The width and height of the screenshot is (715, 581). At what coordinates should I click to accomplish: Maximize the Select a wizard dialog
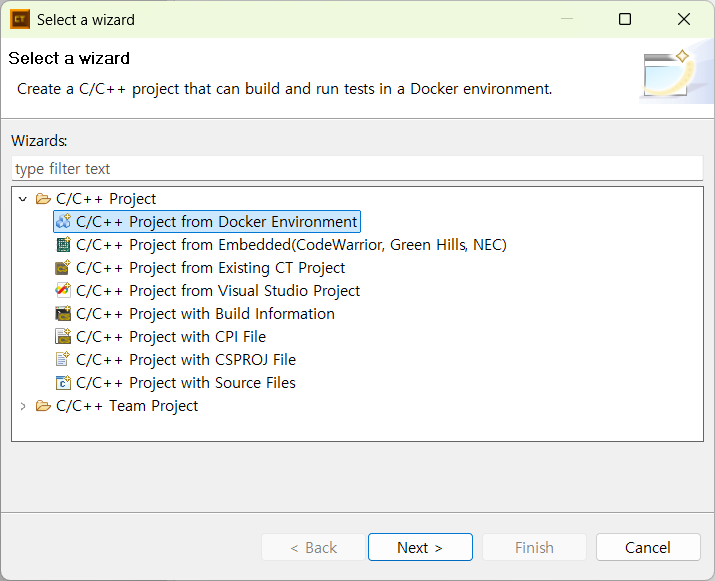(x=625, y=19)
